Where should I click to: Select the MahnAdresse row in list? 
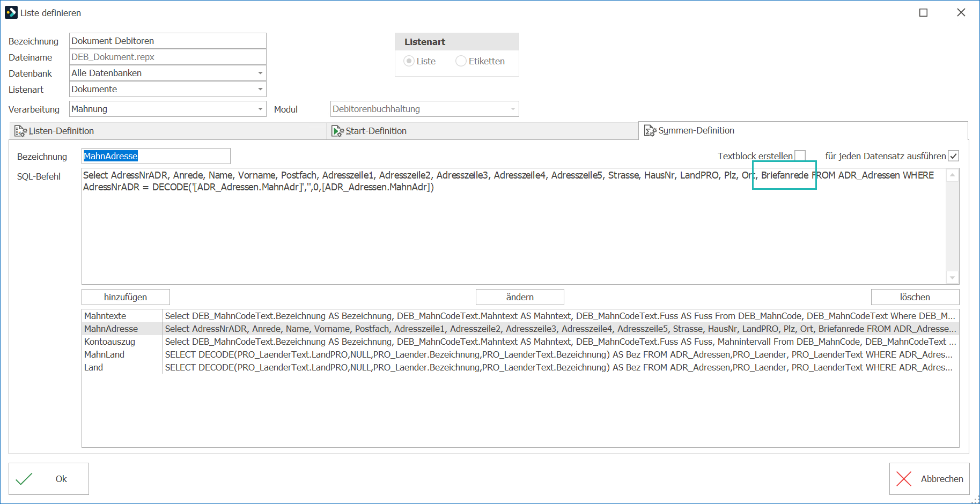520,329
